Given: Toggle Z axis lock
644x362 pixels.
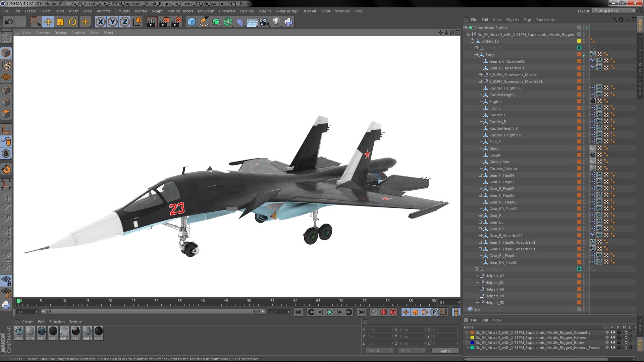Looking at the screenshot, I should pos(125,22).
